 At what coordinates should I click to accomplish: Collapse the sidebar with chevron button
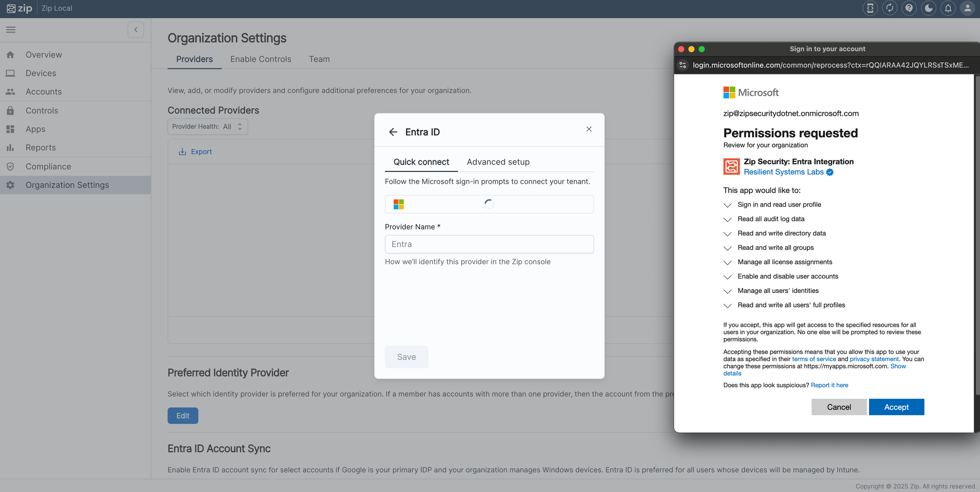tap(136, 30)
